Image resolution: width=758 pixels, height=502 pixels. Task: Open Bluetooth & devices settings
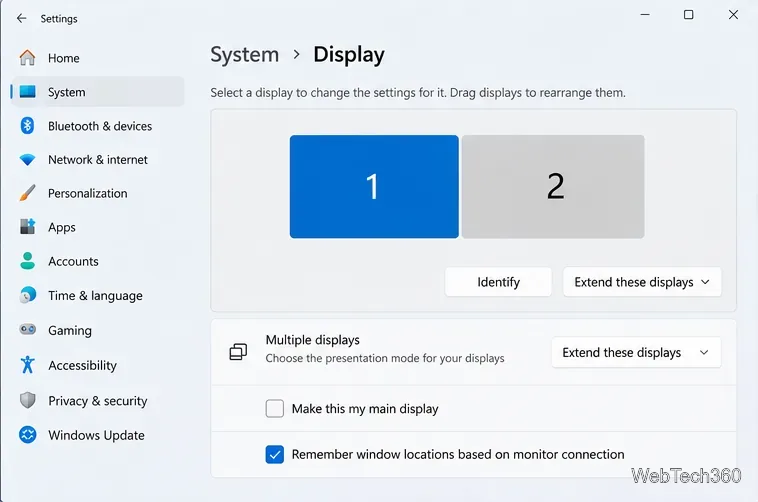pos(100,126)
